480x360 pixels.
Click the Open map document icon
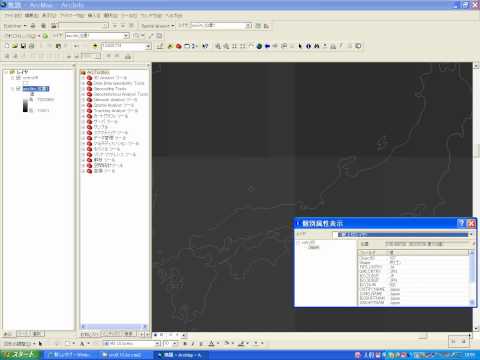coord(15,46)
